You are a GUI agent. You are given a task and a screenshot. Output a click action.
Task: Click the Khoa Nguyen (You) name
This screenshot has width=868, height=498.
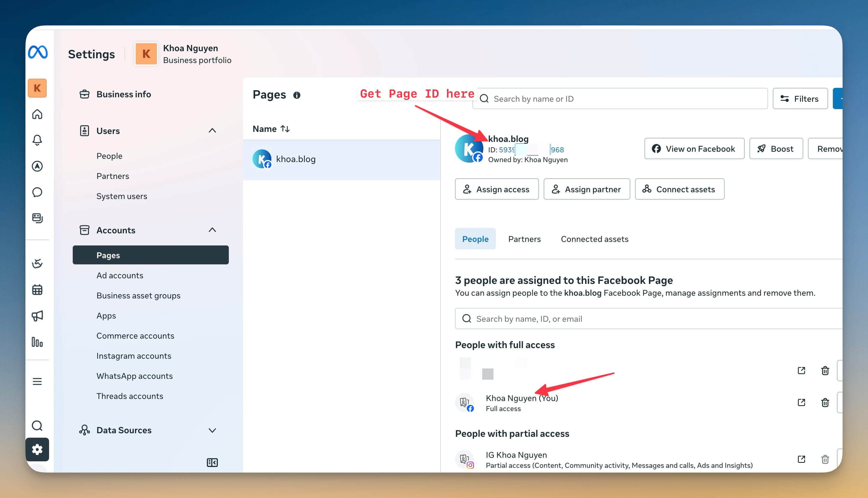point(522,398)
